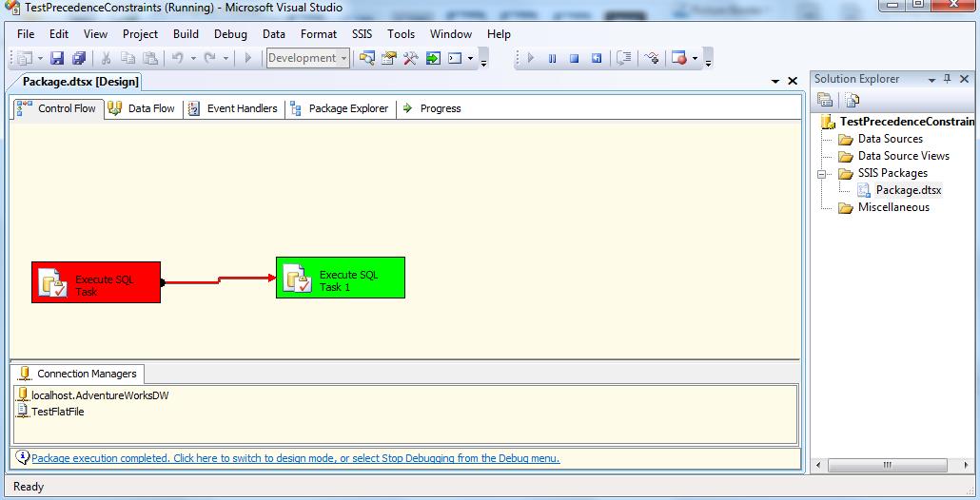Pin or unpin Solution Explorer auto-hide
The height and width of the screenshot is (500, 980).
947,79
